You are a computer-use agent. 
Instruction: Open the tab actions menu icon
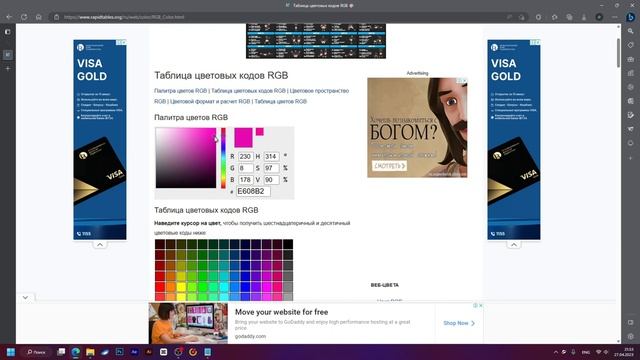pos(8,31)
